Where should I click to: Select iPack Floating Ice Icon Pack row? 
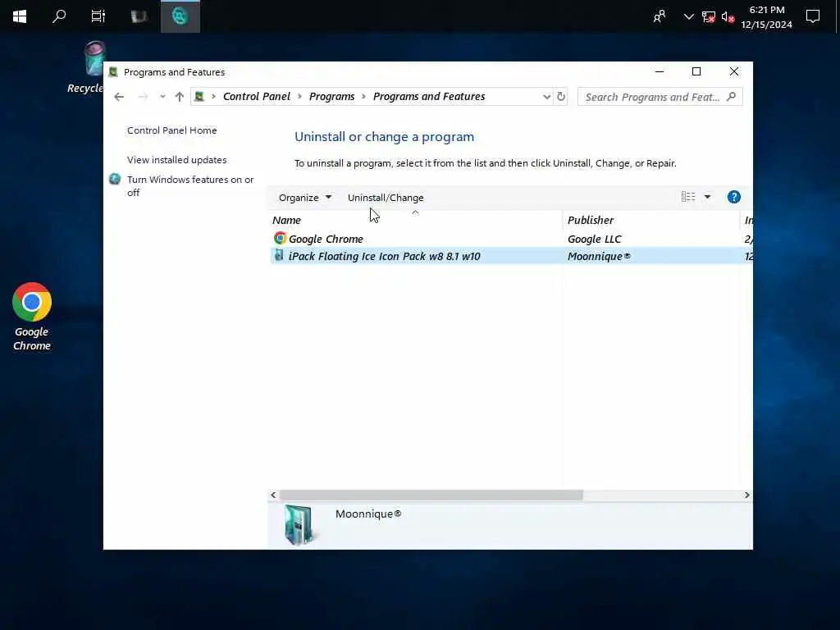[511, 256]
